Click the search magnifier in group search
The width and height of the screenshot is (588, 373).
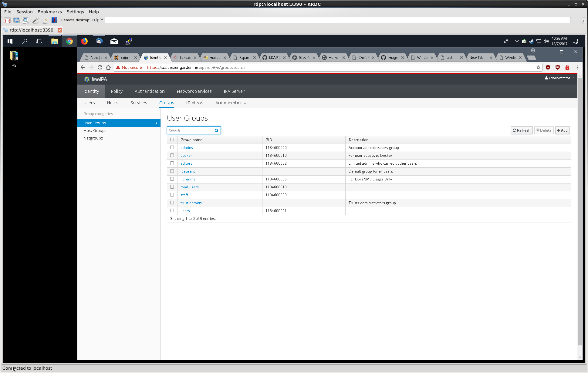click(x=217, y=131)
